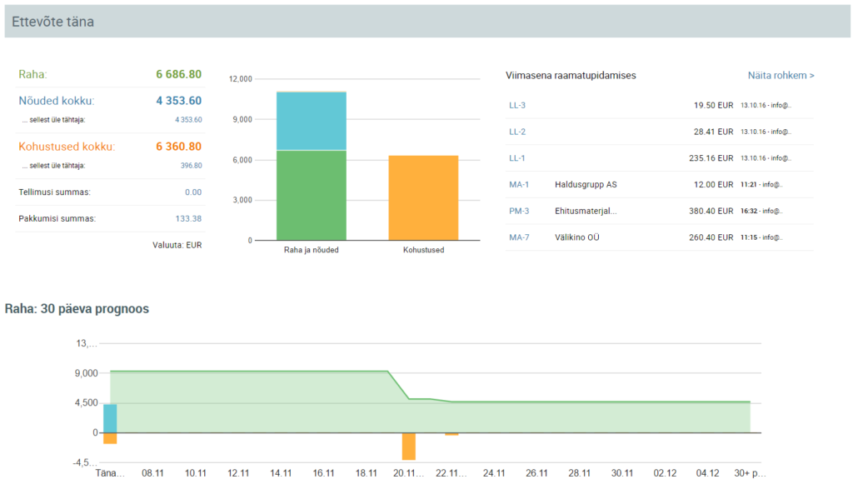This screenshot has width=853, height=504.
Task: Open document MA-7
Action: coord(519,237)
